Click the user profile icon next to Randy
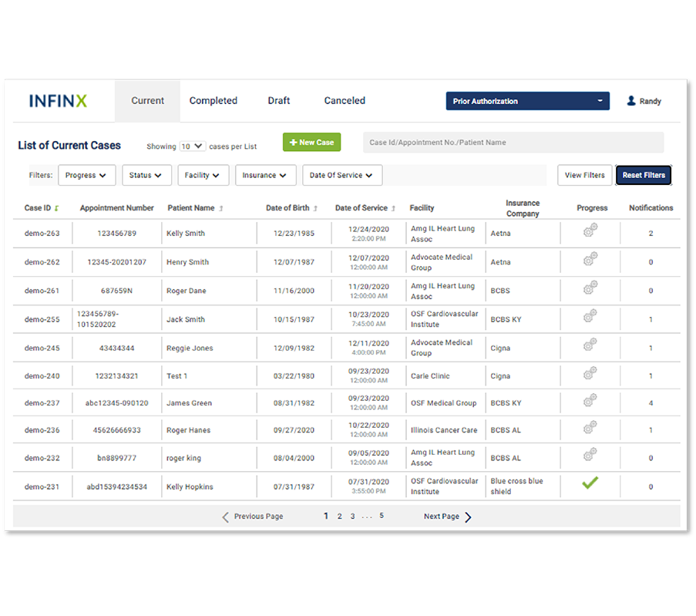 pyautogui.click(x=630, y=101)
